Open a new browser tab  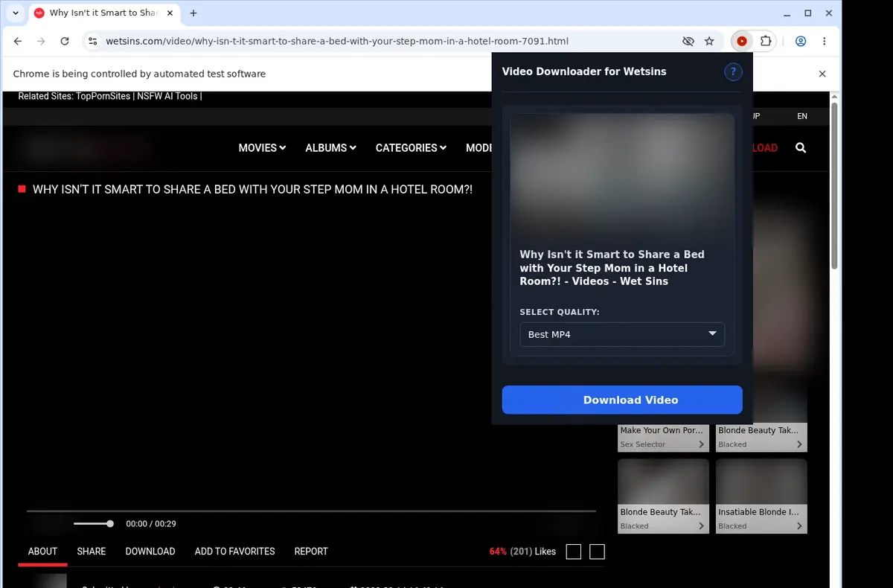pos(193,13)
